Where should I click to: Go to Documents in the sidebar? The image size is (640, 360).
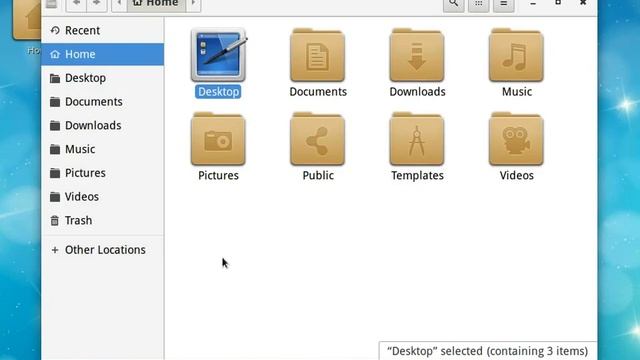point(103,102)
